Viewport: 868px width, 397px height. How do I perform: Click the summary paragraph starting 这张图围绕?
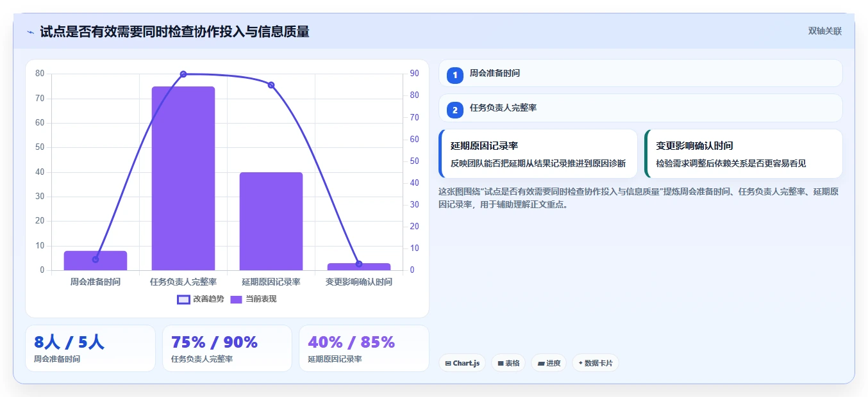pyautogui.click(x=639, y=199)
